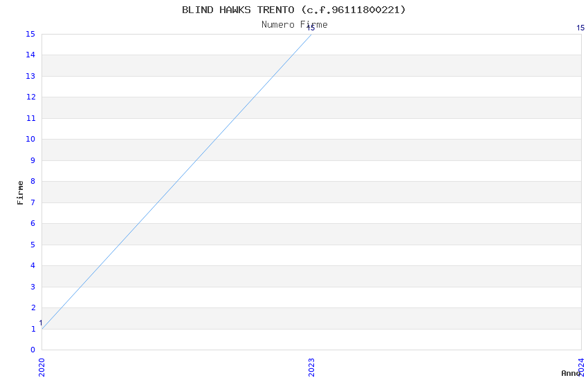Image resolution: width=588 pixels, height=380 pixels.
Task: Click the subtitle Numero Firme
Action: pos(295,25)
